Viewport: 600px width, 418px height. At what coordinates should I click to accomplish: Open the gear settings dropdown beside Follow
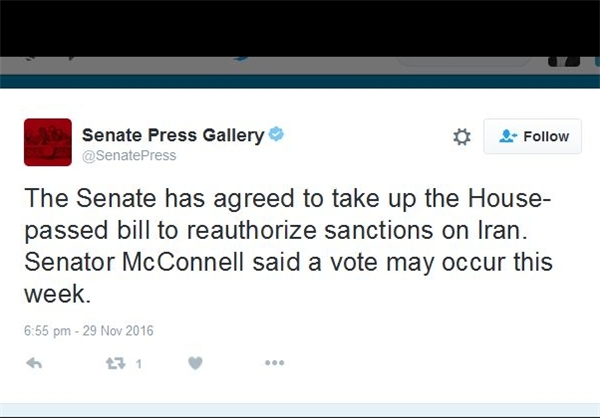462,137
